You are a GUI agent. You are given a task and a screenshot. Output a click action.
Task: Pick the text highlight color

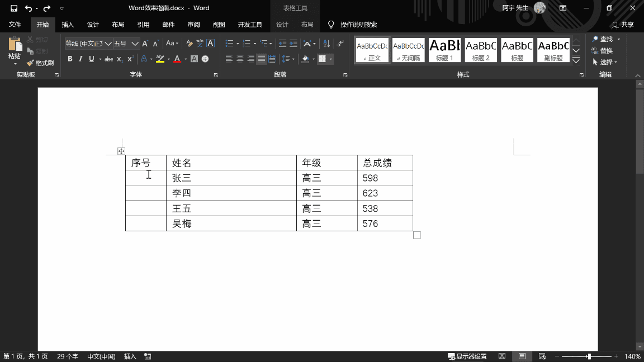pyautogui.click(x=160, y=59)
